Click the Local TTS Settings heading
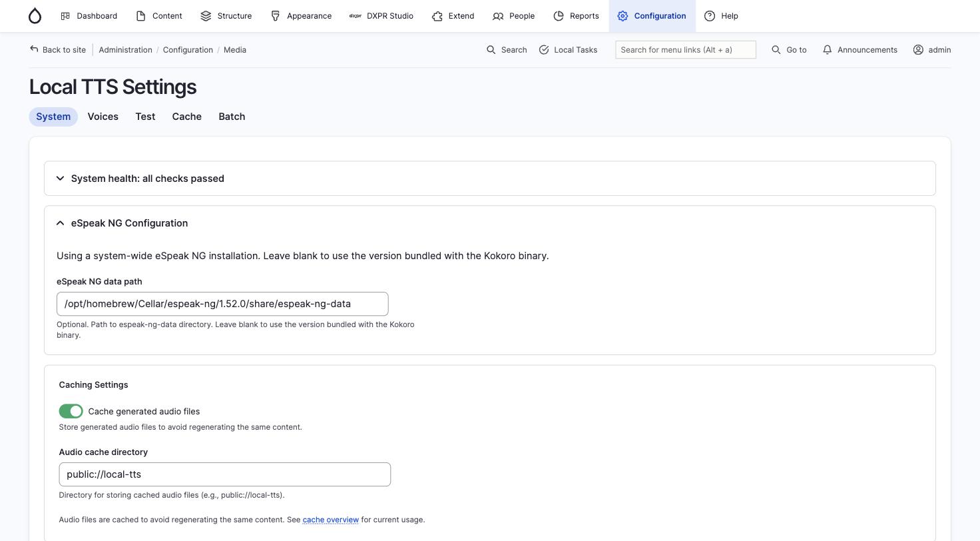The height and width of the screenshot is (541, 980). click(113, 87)
